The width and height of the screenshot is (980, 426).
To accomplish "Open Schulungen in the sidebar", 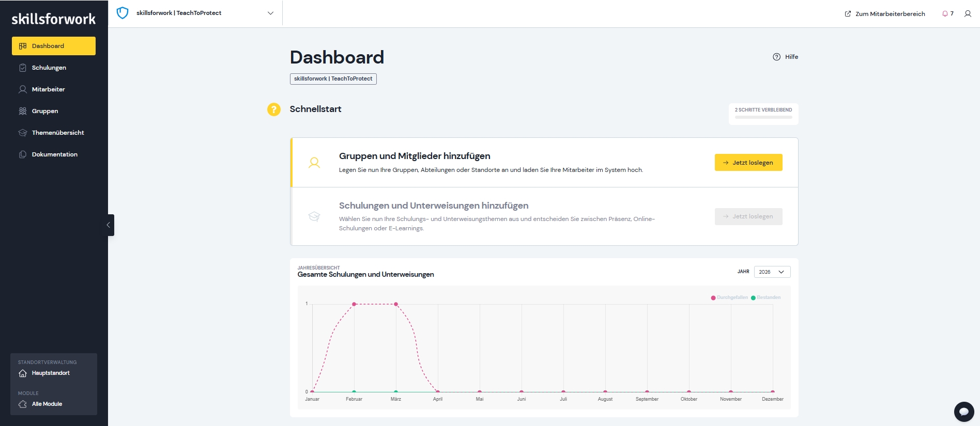I will coord(49,68).
